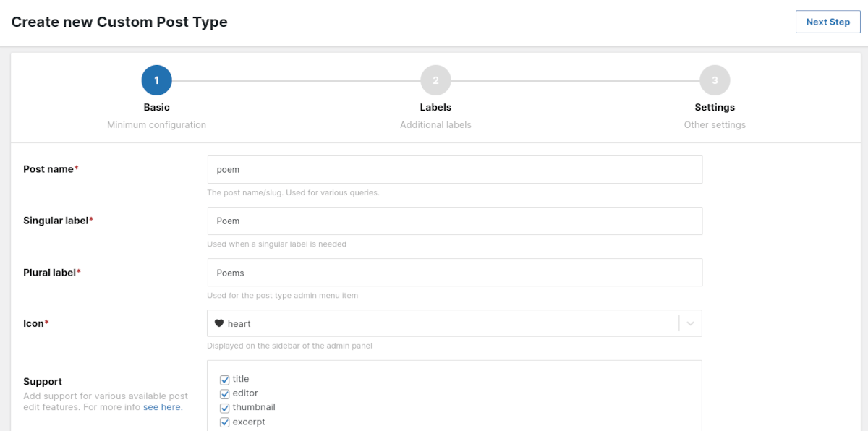Image resolution: width=868 pixels, height=431 pixels.
Task: Click the Plural label field showing "Poems"
Action: tap(454, 272)
